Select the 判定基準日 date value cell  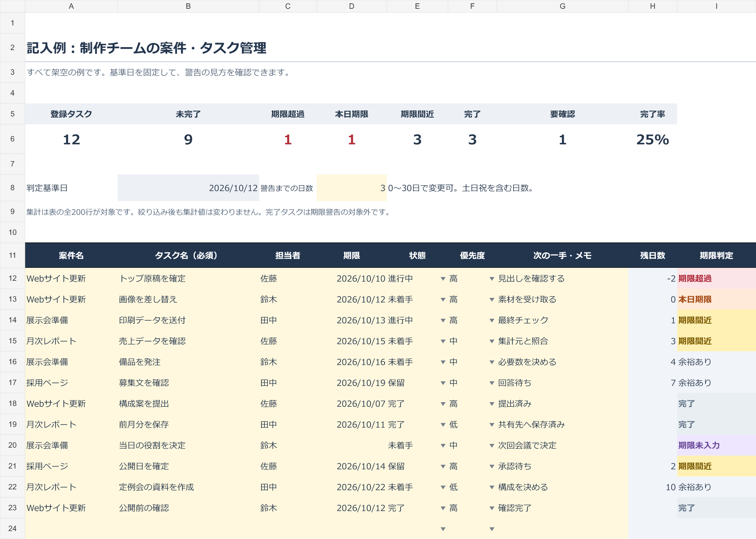(188, 188)
